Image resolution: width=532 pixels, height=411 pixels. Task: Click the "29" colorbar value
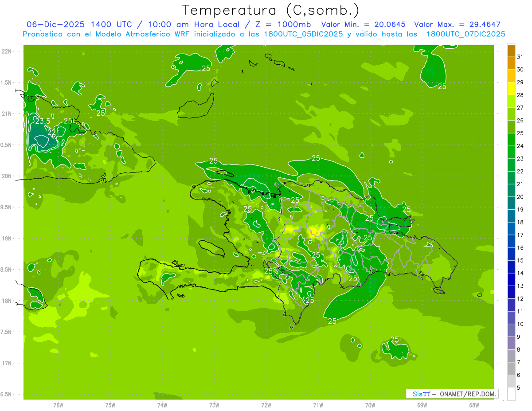point(520,82)
